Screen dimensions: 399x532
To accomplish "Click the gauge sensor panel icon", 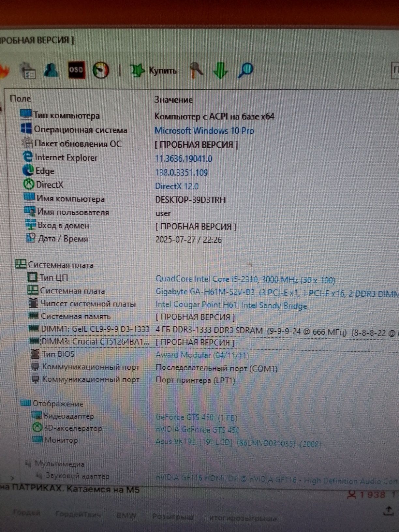I will (x=101, y=70).
